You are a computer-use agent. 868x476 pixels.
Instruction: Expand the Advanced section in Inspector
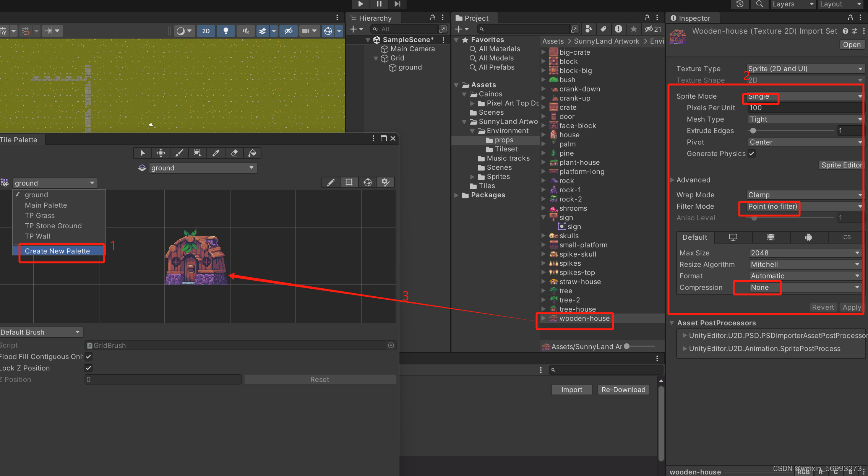[x=673, y=180]
